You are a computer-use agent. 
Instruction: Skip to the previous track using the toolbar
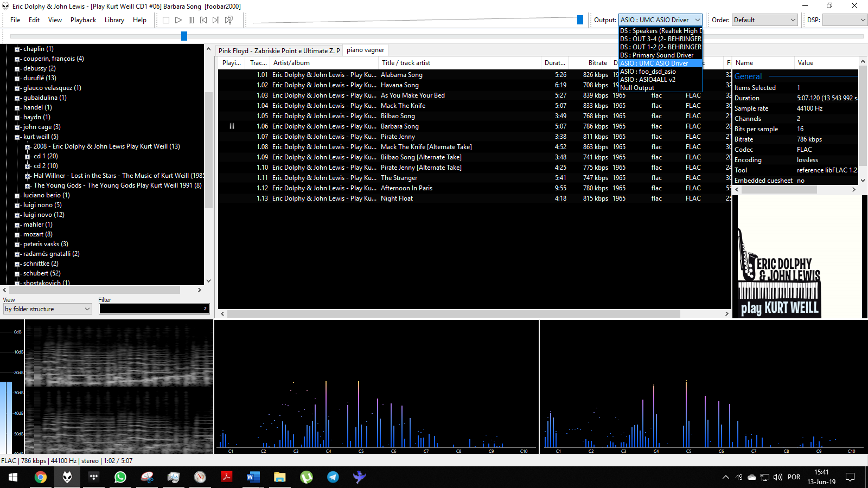203,20
